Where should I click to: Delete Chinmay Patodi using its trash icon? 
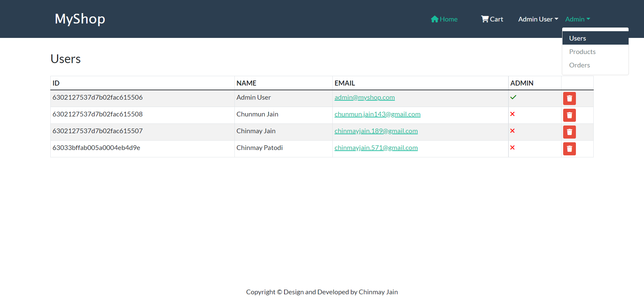pyautogui.click(x=569, y=149)
